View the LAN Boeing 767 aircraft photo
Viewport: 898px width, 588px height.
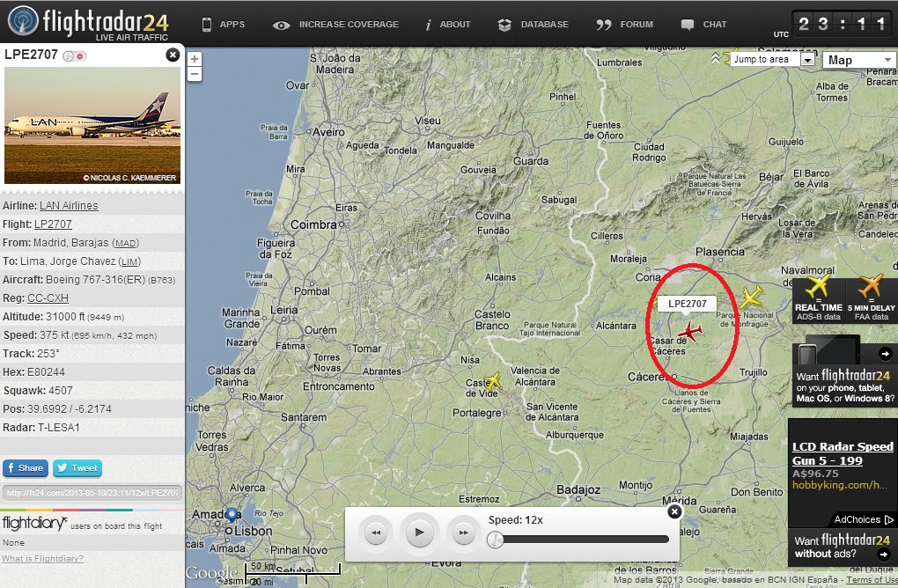point(92,125)
